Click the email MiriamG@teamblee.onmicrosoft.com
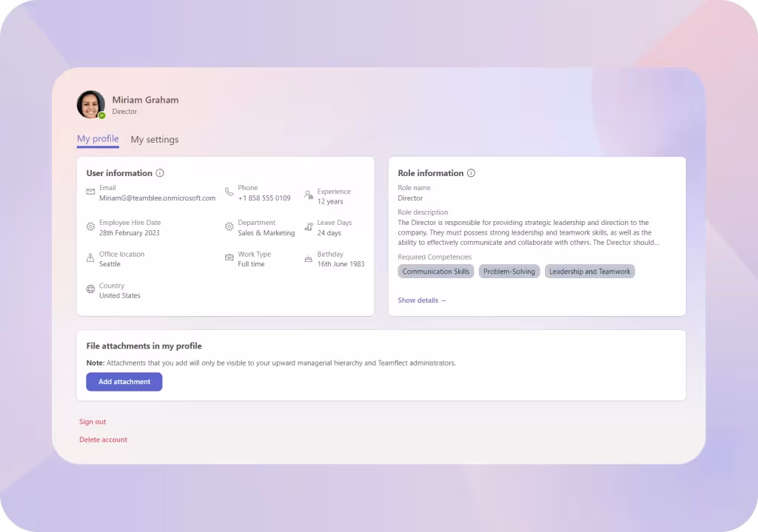This screenshot has height=532, width=758. 157,198
